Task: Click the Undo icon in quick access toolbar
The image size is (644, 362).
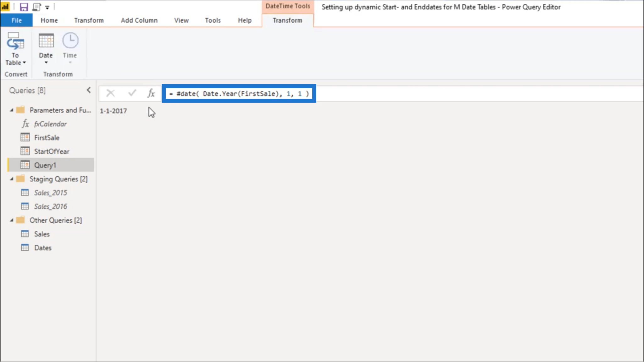Action: tap(37, 7)
